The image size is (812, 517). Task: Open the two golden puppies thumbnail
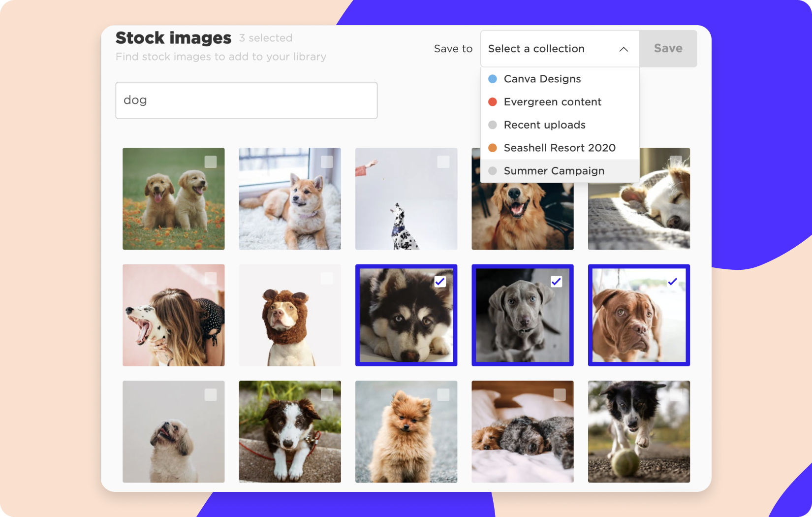pyautogui.click(x=174, y=199)
